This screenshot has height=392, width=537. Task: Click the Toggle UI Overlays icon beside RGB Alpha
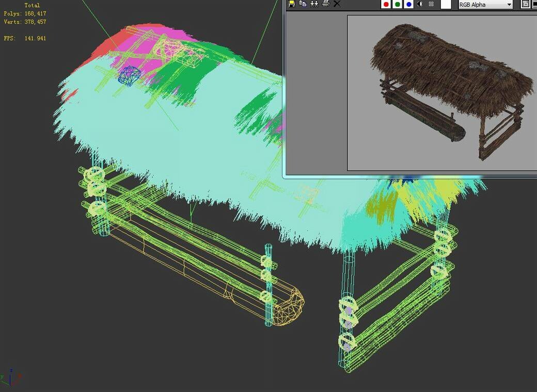pyautogui.click(x=525, y=4)
